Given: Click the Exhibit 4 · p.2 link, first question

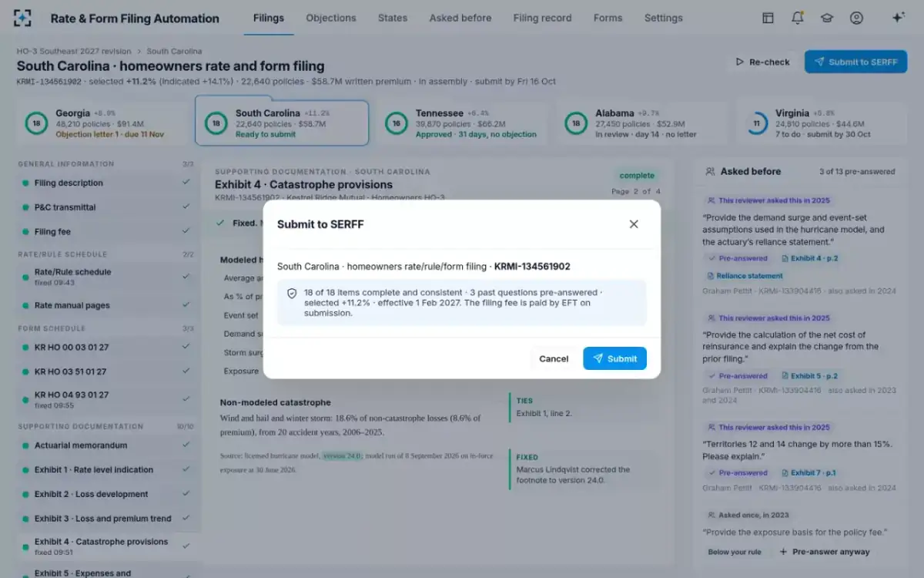Looking at the screenshot, I should click(x=809, y=259).
